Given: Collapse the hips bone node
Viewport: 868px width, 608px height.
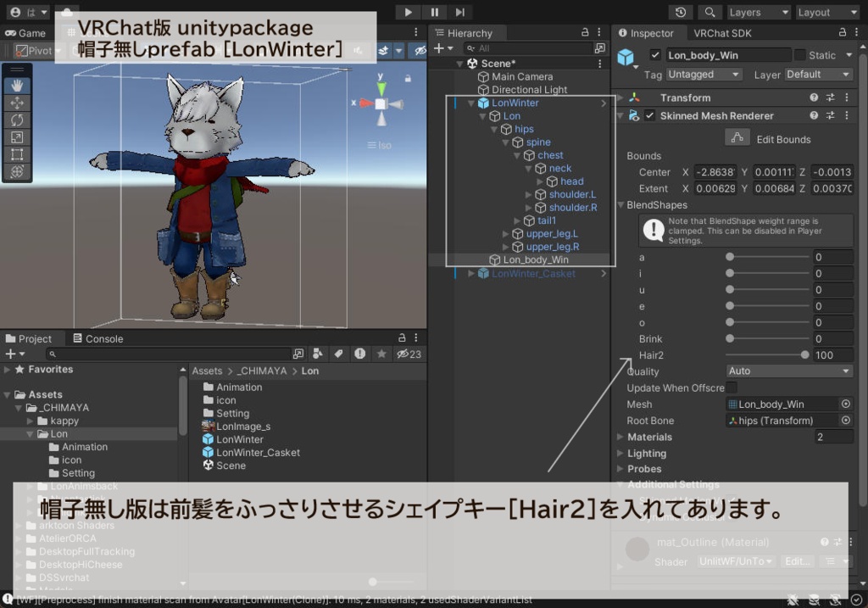Looking at the screenshot, I should click(494, 129).
